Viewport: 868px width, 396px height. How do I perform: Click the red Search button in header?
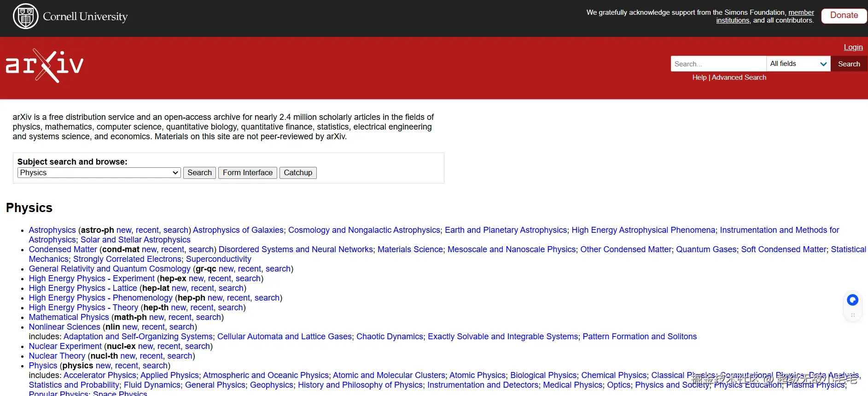click(x=849, y=64)
